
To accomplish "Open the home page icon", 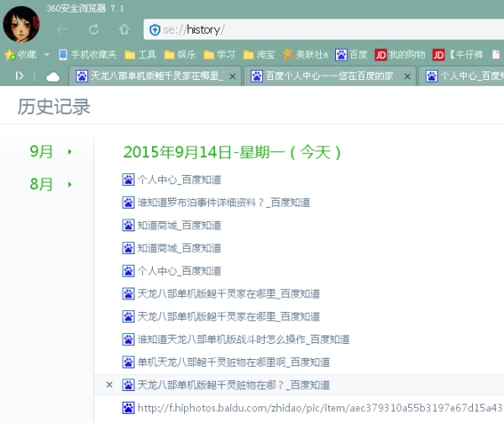I will (124, 29).
